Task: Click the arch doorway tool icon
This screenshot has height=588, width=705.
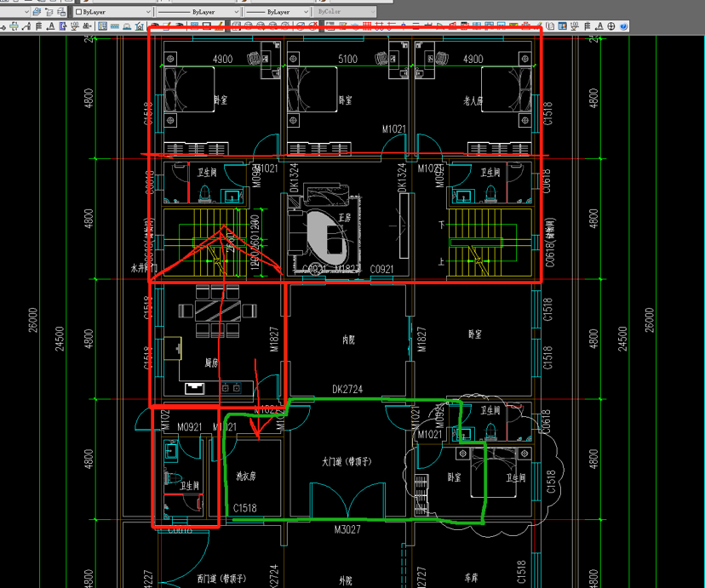Action: pyautogui.click(x=127, y=26)
